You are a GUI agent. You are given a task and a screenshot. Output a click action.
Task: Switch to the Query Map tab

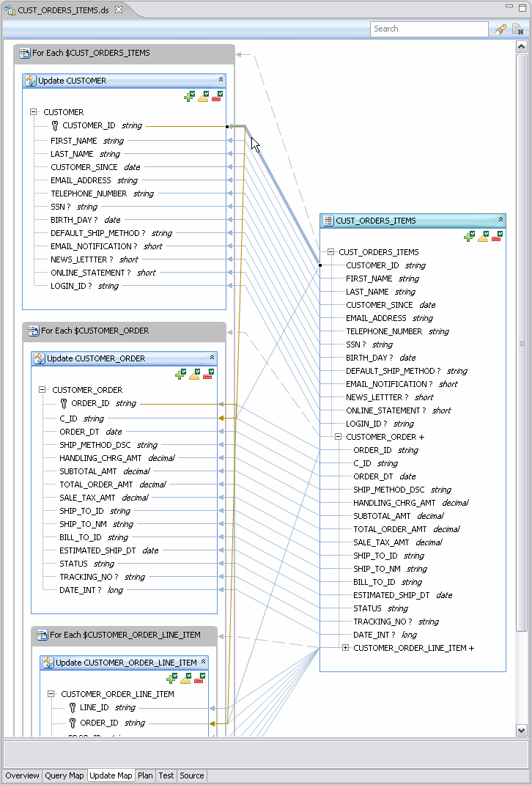tap(64, 775)
